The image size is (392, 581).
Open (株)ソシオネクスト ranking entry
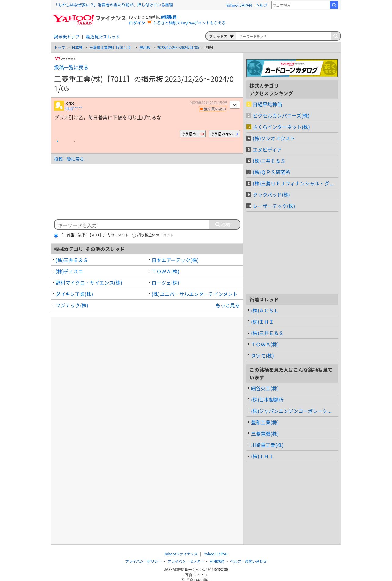click(x=274, y=138)
